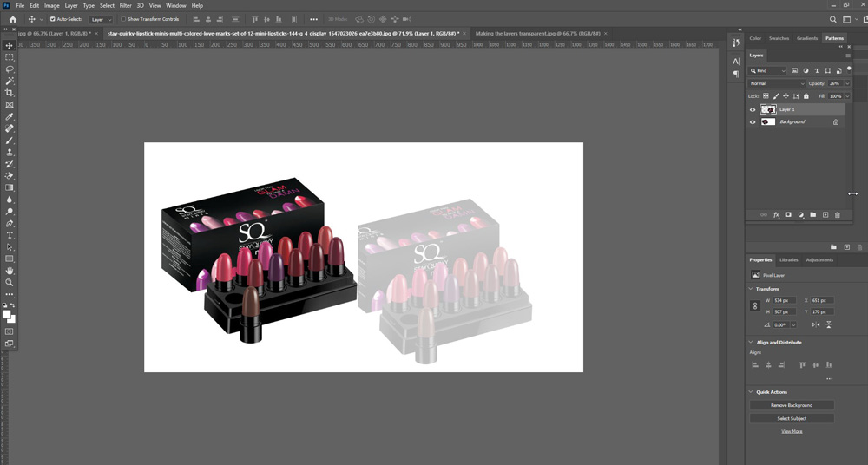Switch to the Libraries tab
This screenshot has height=465, width=868.
pos(789,259)
